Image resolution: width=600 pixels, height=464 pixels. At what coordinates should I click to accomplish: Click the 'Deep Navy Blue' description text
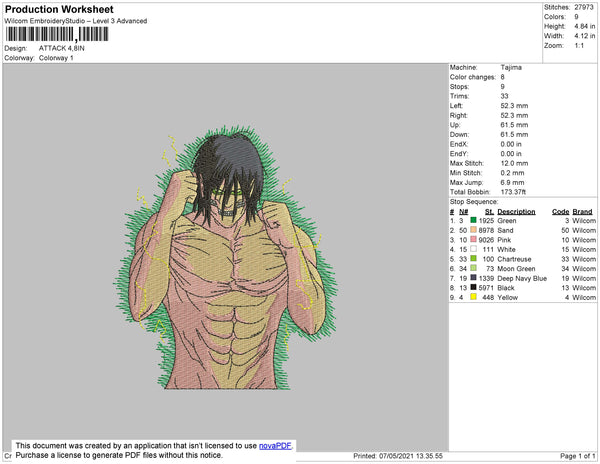point(522,278)
